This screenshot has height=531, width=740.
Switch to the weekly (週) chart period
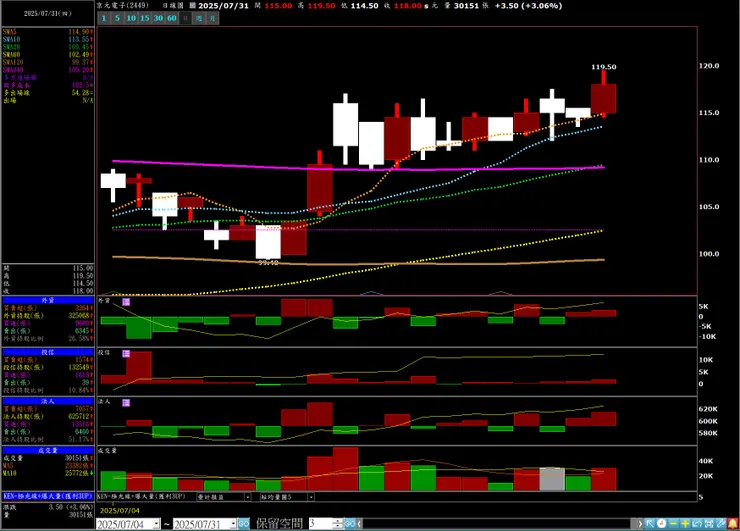199,18
